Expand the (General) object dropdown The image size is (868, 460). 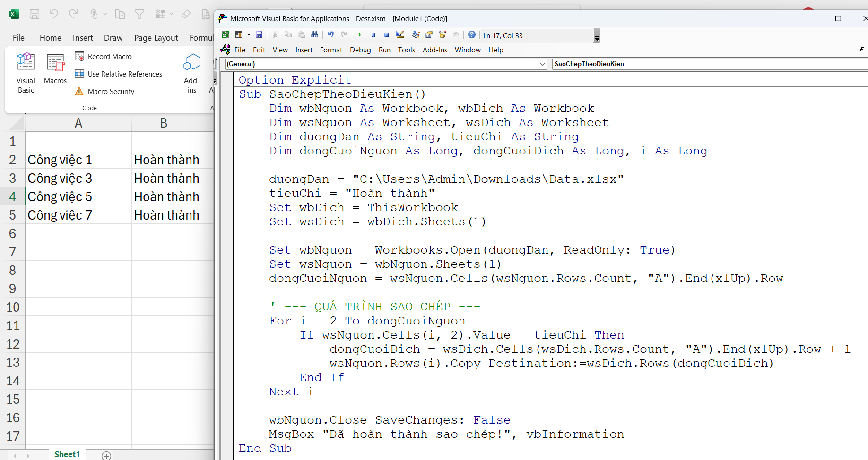coord(542,64)
